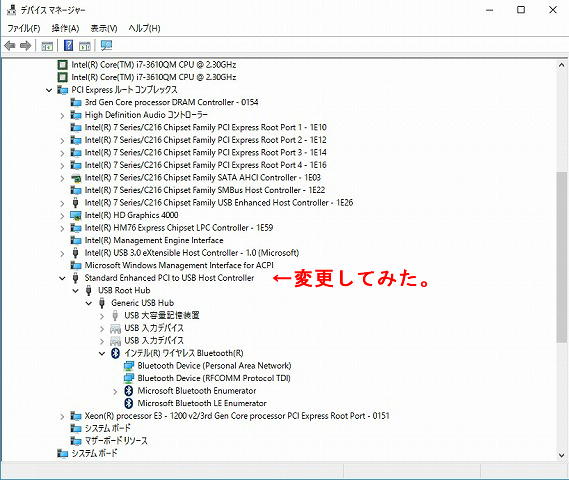
Task: Click the vertical scrollbar down arrow
Action: [x=561, y=455]
